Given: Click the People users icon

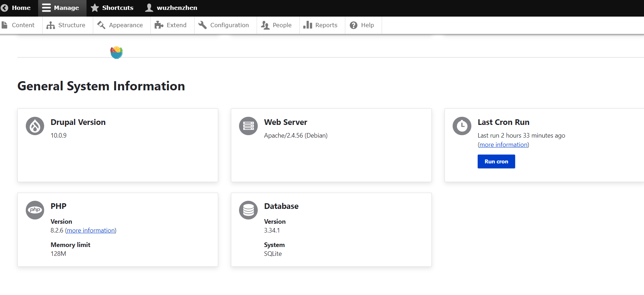Looking at the screenshot, I should pos(265,25).
